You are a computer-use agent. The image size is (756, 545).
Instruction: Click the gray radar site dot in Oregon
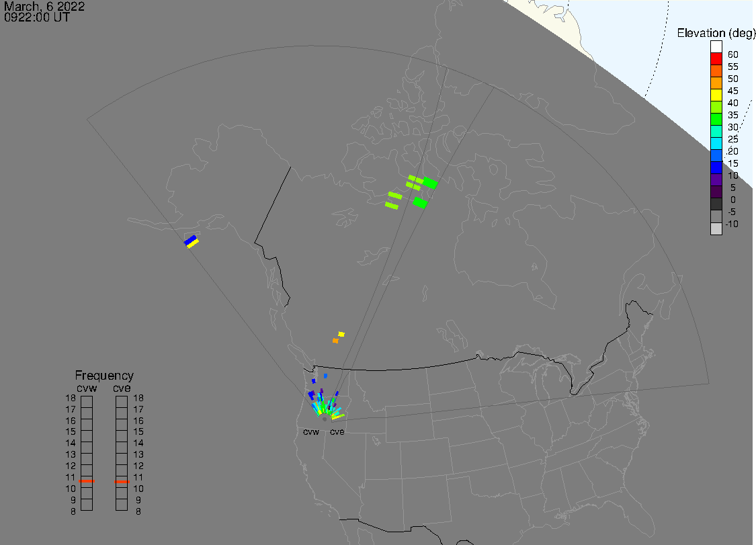[x=325, y=419]
